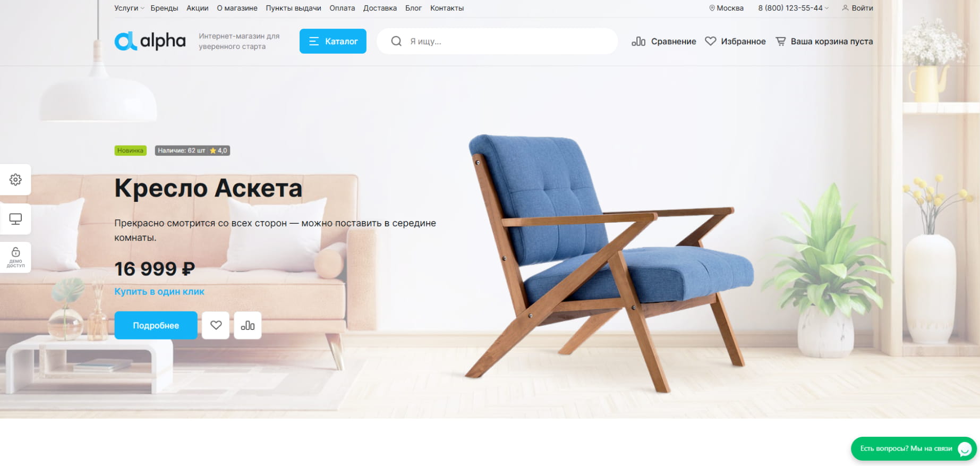This screenshot has width=980, height=466.
Task: Open the settings gear side panel
Action: click(15, 180)
